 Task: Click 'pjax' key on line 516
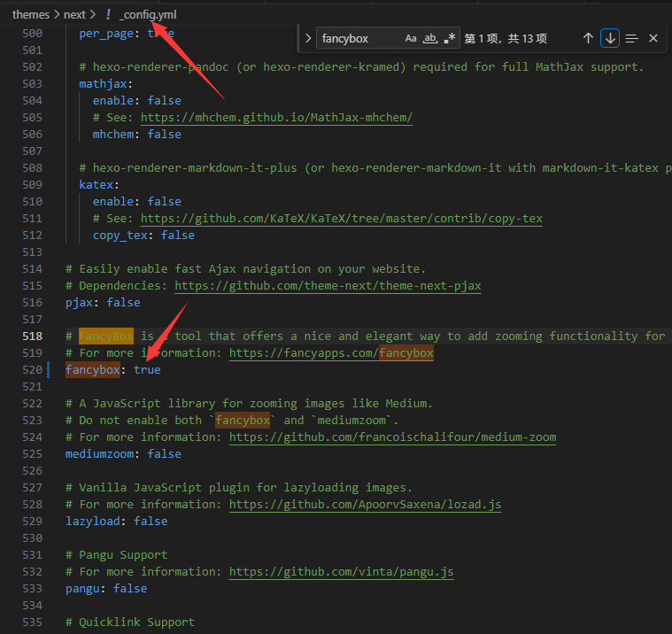80,303
